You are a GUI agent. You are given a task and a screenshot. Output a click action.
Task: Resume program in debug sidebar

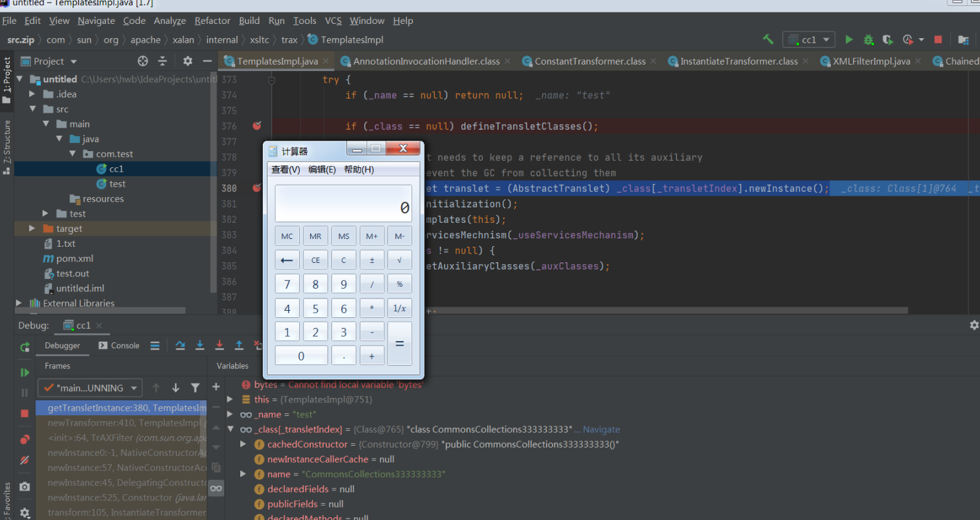pyautogui.click(x=25, y=372)
